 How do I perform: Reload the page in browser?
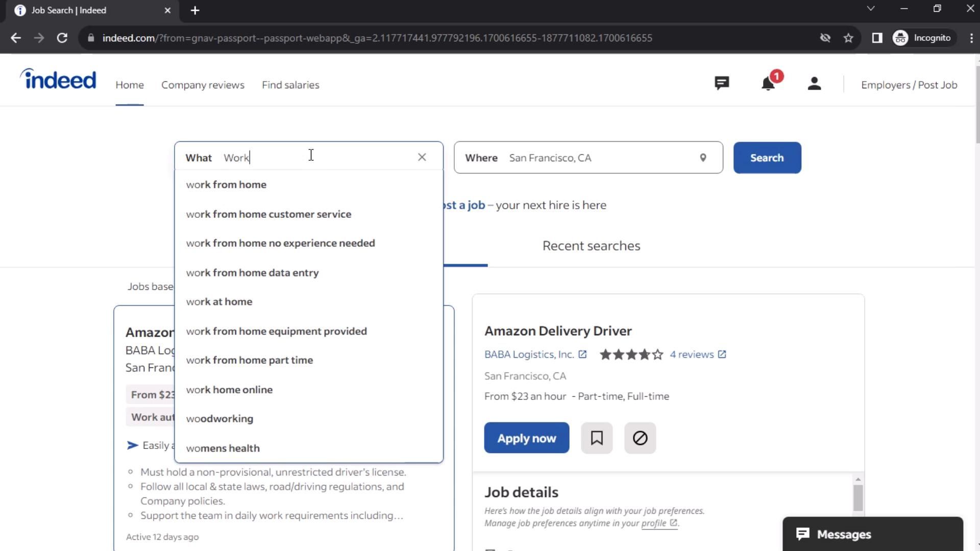point(62,38)
